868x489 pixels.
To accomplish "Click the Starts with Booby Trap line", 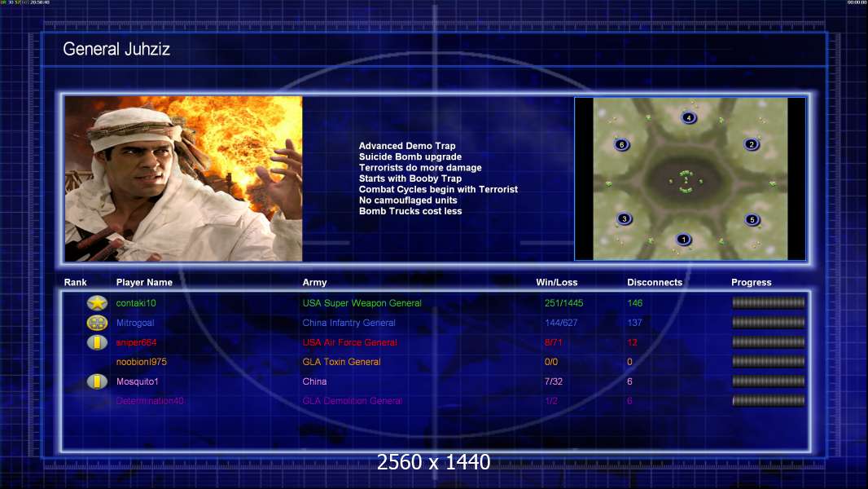I will (x=410, y=178).
